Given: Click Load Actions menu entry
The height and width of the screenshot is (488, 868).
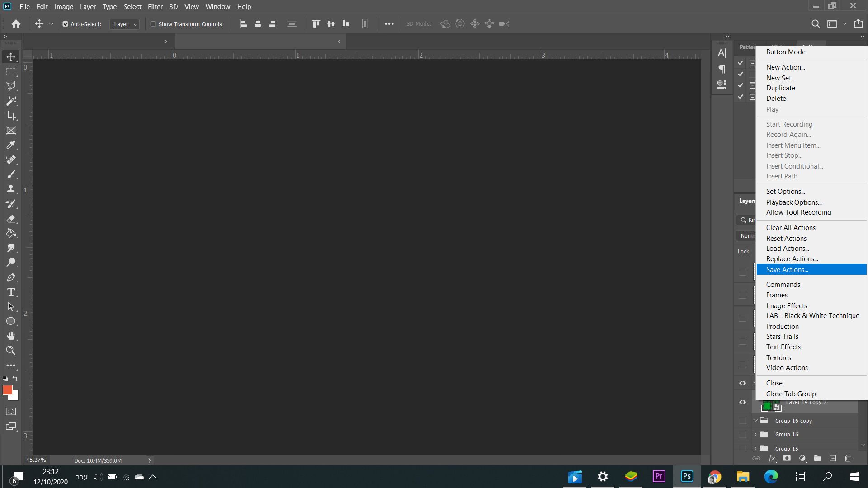Looking at the screenshot, I should click(x=788, y=249).
